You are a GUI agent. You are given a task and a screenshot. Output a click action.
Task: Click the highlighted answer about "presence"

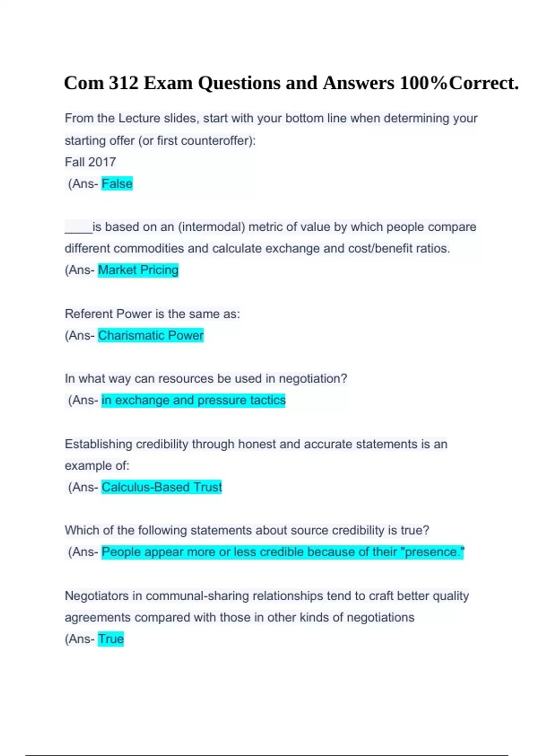[283, 552]
